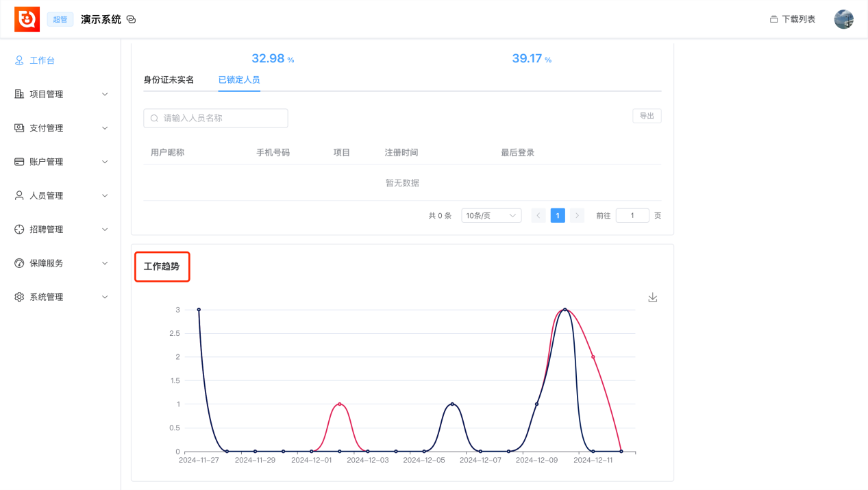Open the 10条/页 page size dropdown
868x490 pixels.
click(491, 215)
